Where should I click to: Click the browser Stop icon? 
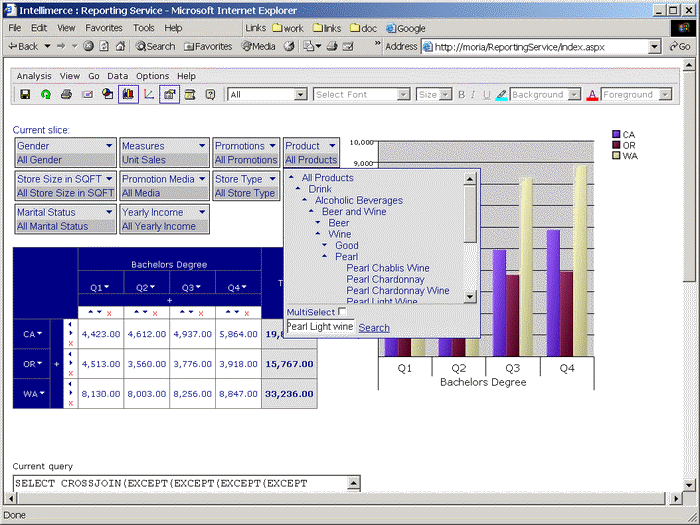(88, 46)
